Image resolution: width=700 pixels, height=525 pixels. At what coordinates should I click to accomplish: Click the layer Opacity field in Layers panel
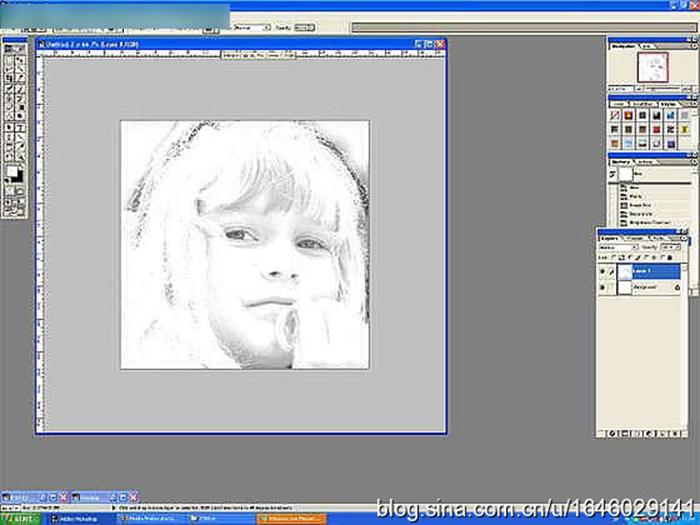pos(671,247)
